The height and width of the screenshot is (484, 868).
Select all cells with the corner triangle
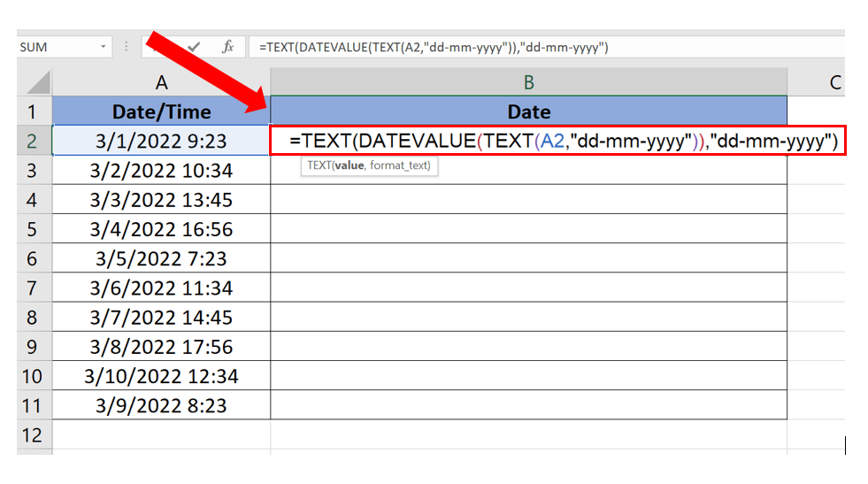[x=39, y=83]
